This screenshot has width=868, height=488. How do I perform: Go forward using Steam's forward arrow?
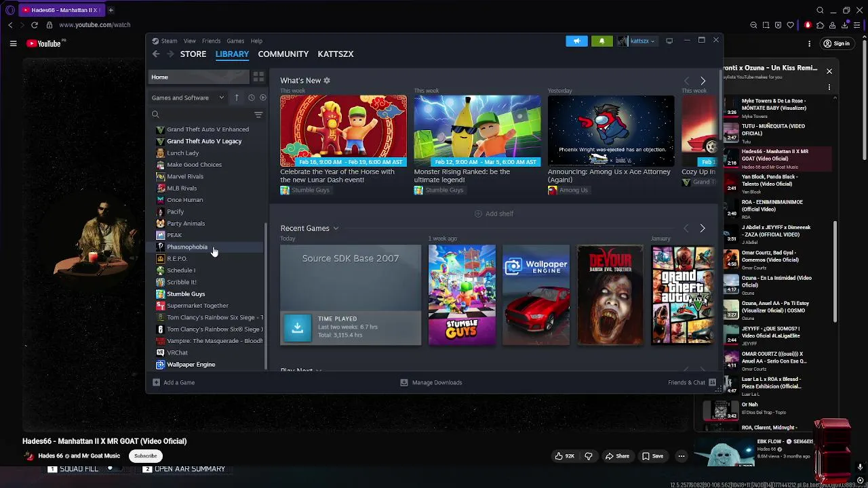click(170, 54)
